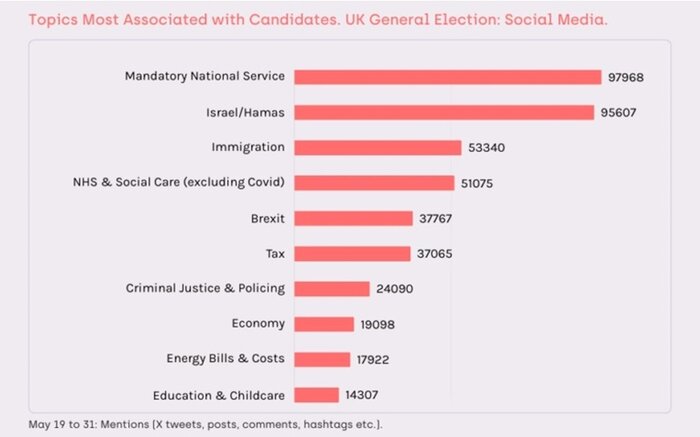
Task: Select the Israel/Hamas bar
Action: (445, 112)
